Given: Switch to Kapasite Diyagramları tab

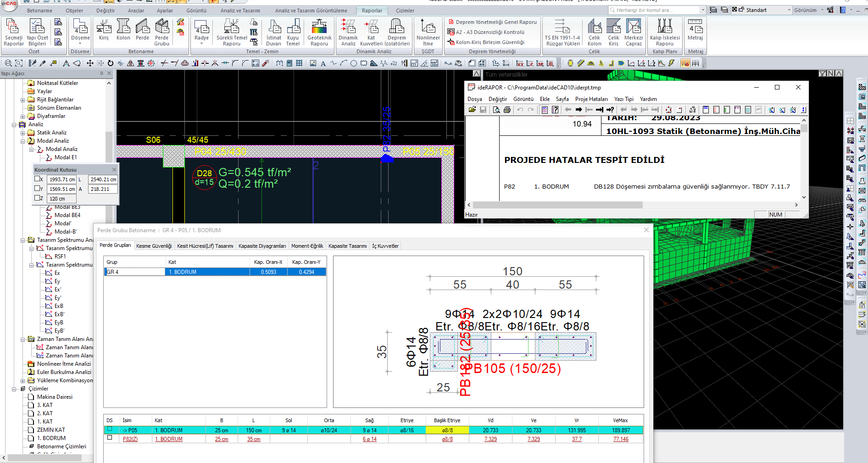Looking at the screenshot, I should pyautogui.click(x=262, y=246).
